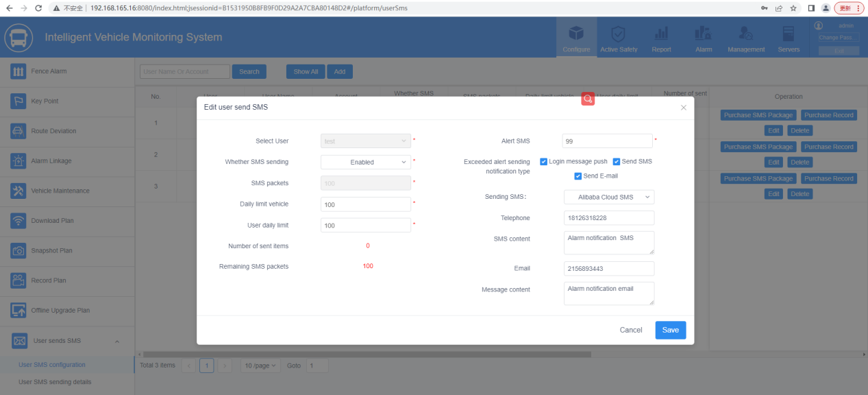Click the Download Plan wifi icon
Viewport: 868px width, 395px height.
(x=18, y=221)
